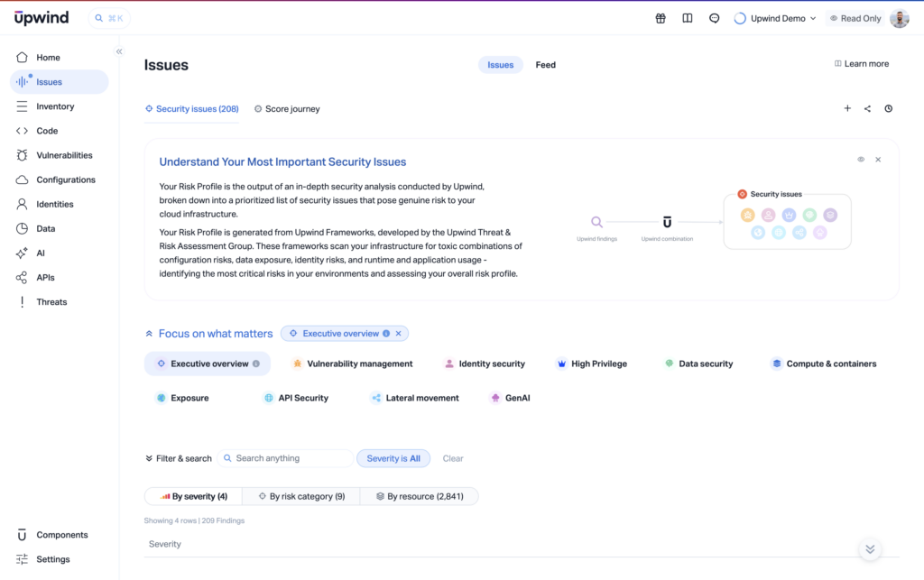Click the gift box icon in header
The height and width of the screenshot is (580, 924).
tap(661, 18)
